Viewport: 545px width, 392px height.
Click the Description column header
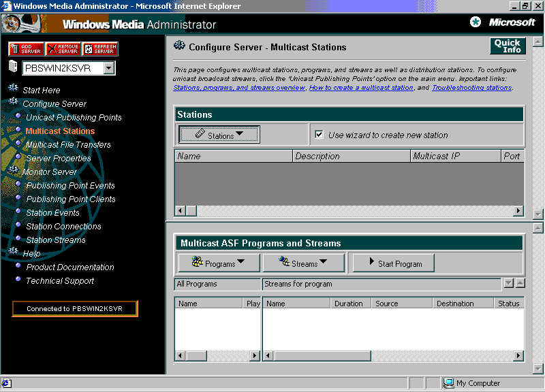pyautogui.click(x=352, y=157)
